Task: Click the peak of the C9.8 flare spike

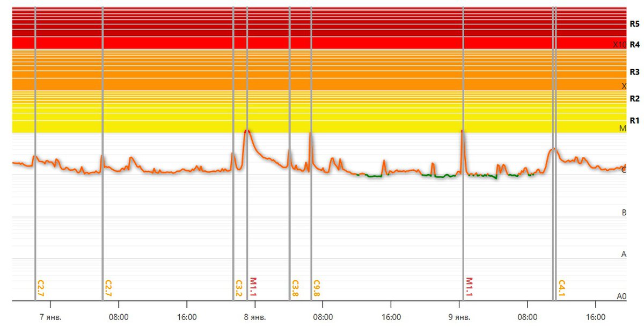Action: pos(310,134)
